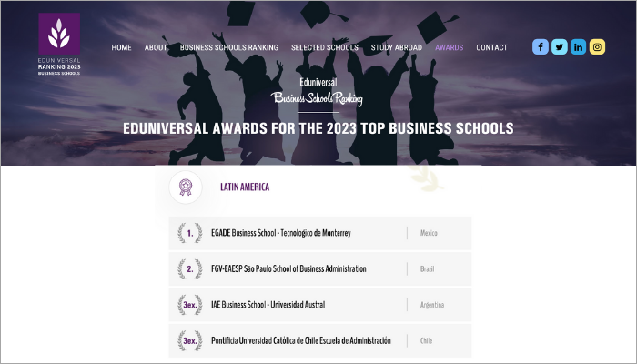This screenshot has width=637, height=364.
Task: Select the Awards menu item
Action: point(449,47)
